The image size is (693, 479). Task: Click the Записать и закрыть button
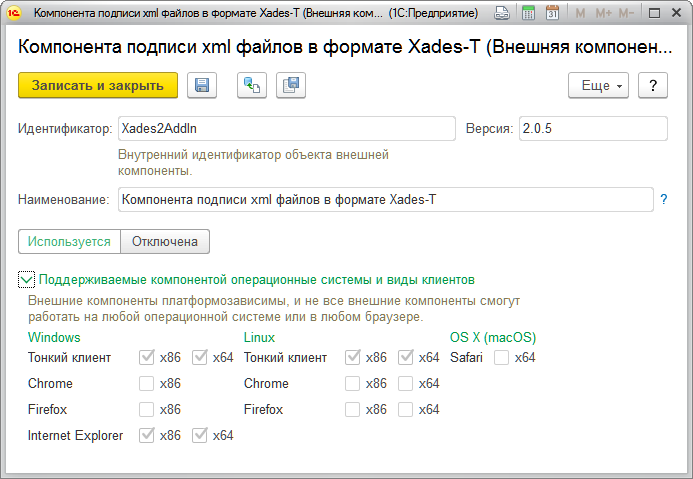click(98, 85)
